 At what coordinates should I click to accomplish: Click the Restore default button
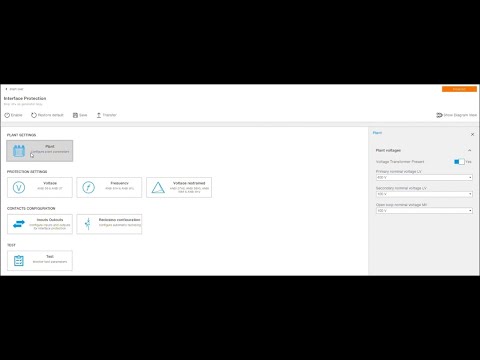pos(47,115)
